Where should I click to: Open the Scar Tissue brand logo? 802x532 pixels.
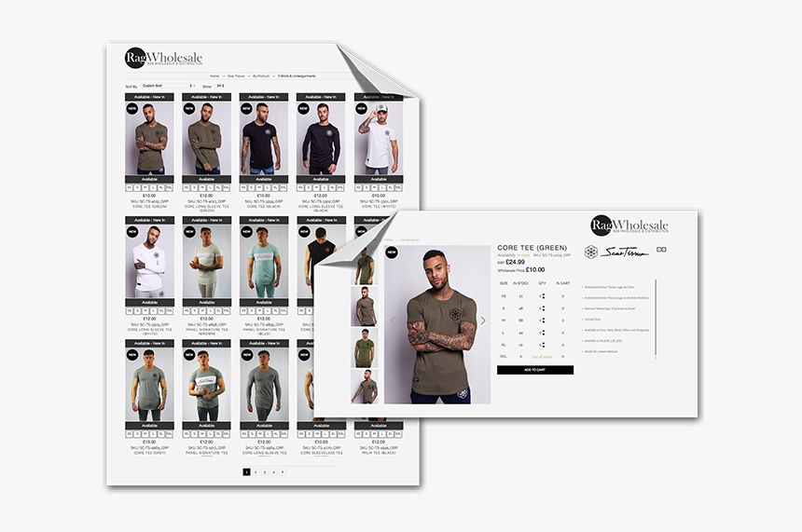[616, 252]
